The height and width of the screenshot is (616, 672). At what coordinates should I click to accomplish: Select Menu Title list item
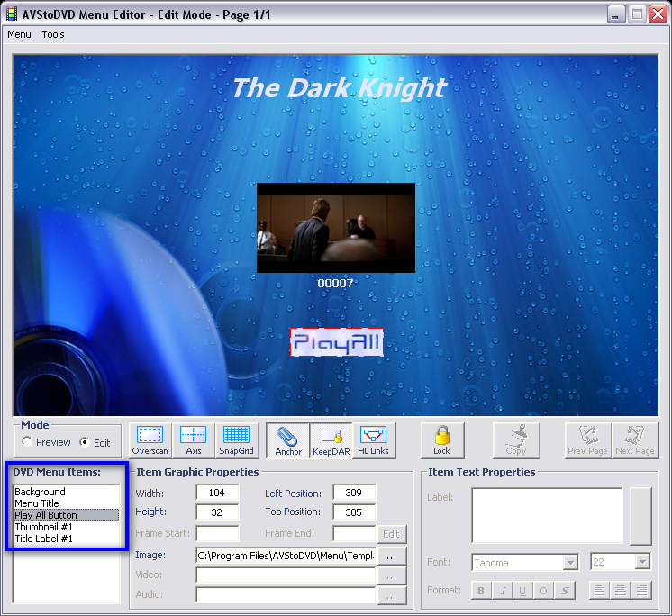[67, 503]
